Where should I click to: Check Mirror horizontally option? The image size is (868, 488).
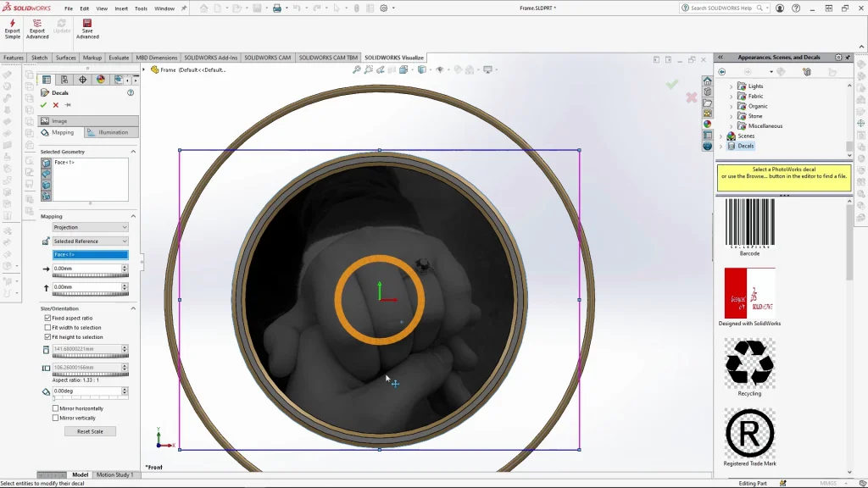click(56, 408)
